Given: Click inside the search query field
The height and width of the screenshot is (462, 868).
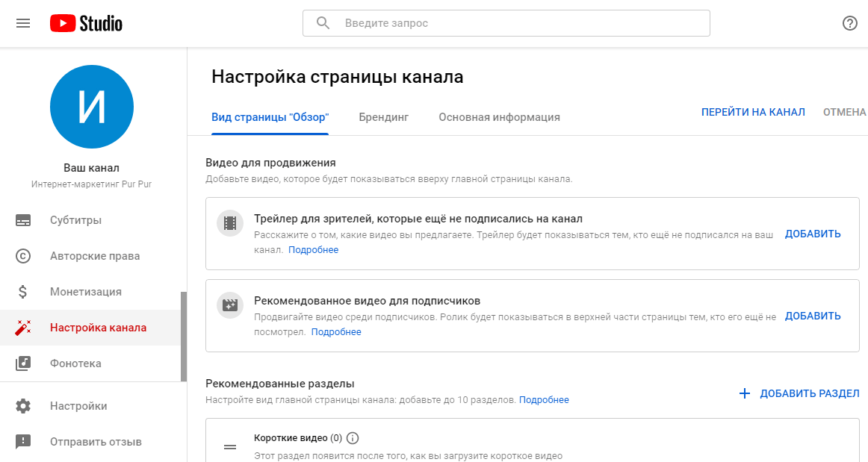Looking at the screenshot, I should tap(506, 22).
